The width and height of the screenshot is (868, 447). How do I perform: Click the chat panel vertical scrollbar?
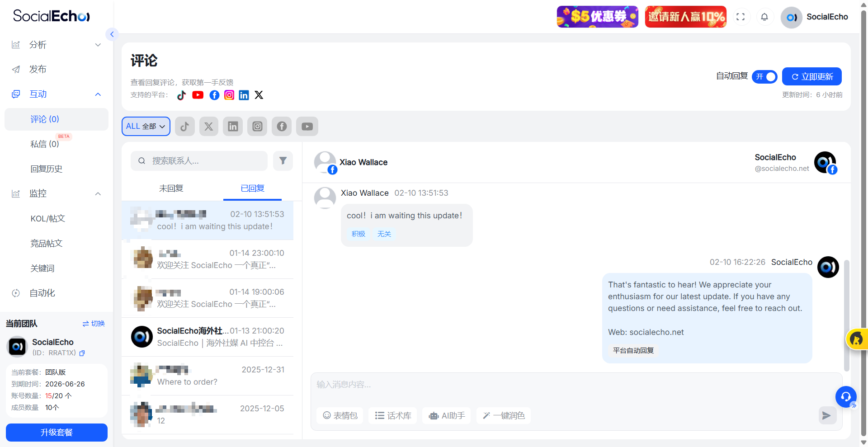[x=847, y=316]
